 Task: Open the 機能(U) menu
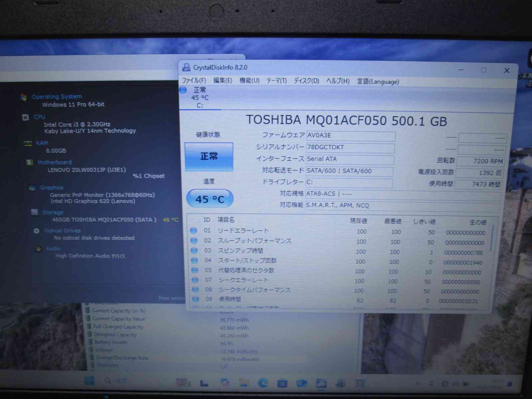coord(249,80)
